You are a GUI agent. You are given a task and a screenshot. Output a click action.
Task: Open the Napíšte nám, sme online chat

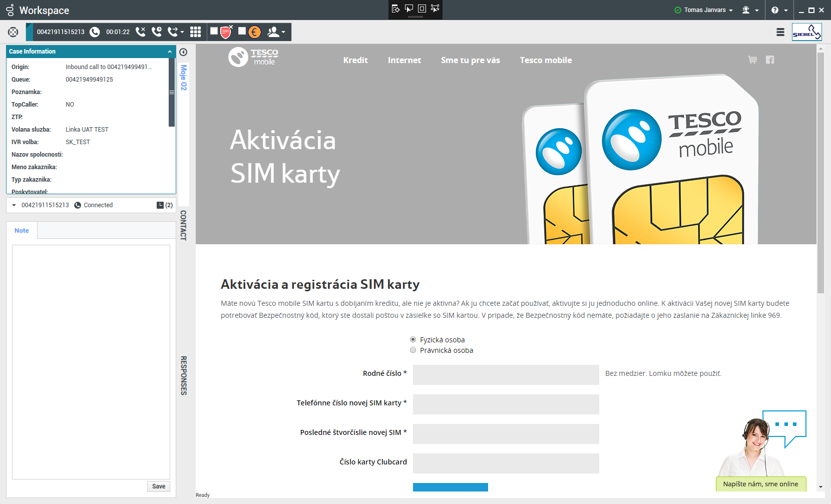click(761, 484)
